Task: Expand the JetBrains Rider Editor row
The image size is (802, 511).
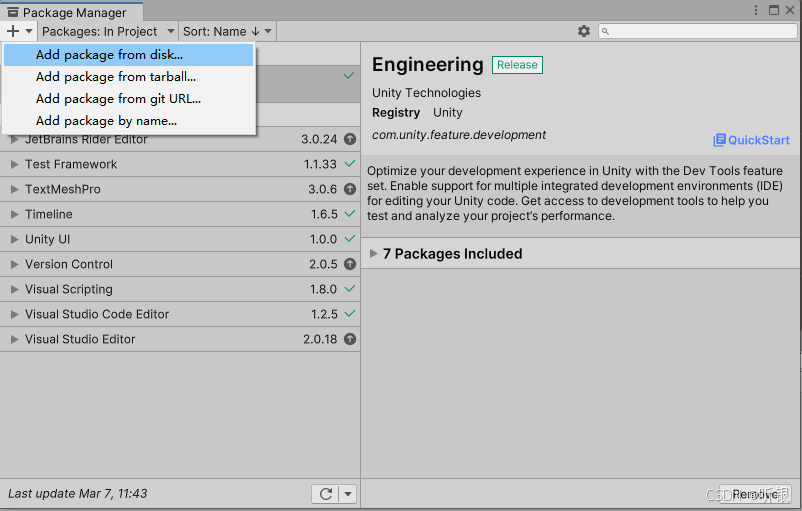Action: tap(14, 139)
